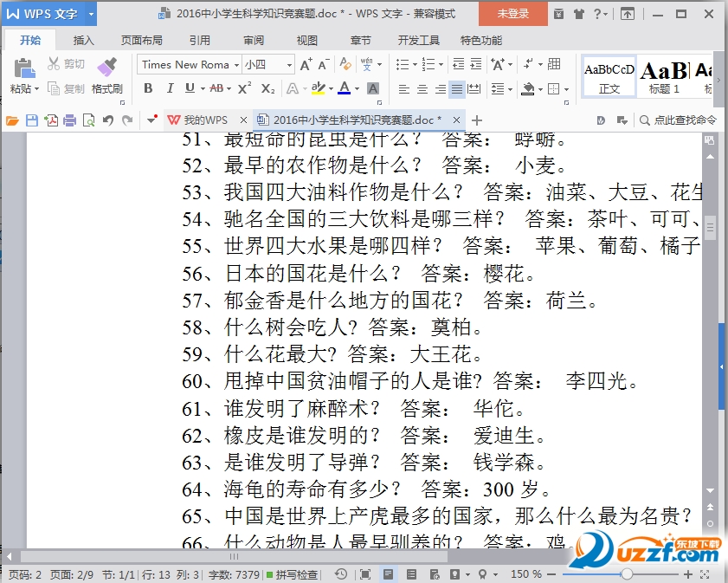Switch to outline view in status bar

[x=411, y=574]
